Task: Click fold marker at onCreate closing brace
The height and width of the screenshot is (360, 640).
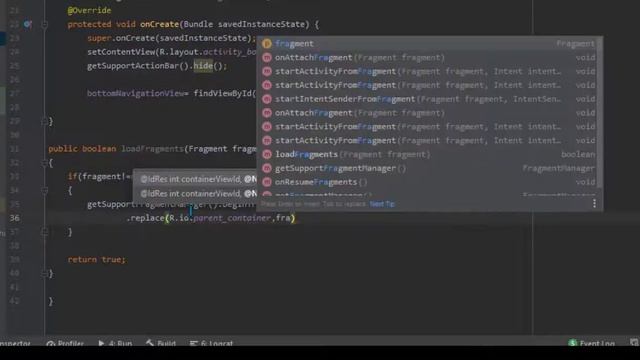Action: (44, 121)
